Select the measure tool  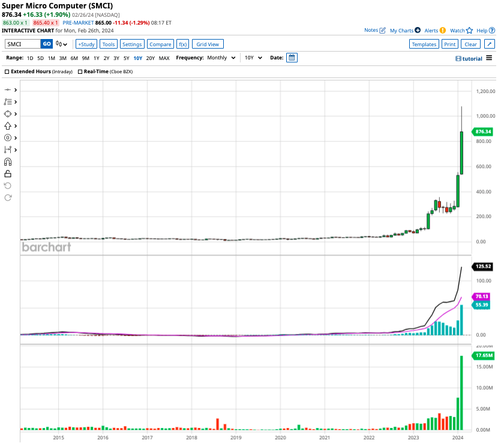click(x=8, y=149)
